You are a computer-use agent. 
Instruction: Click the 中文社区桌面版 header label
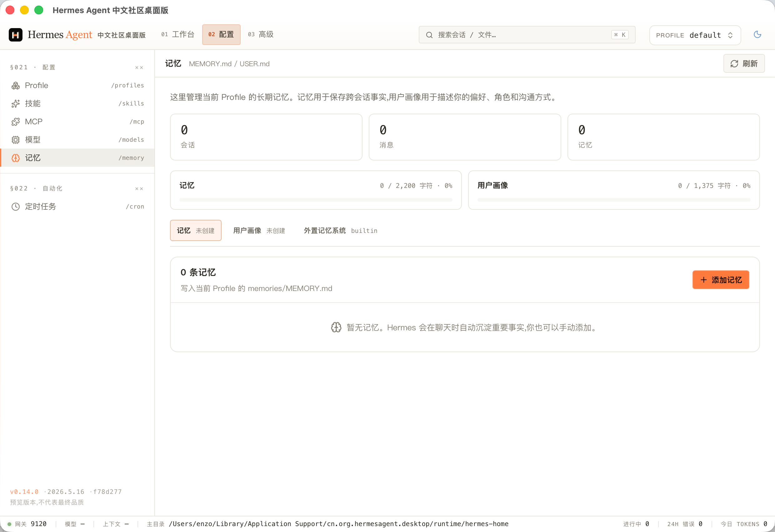(122, 35)
